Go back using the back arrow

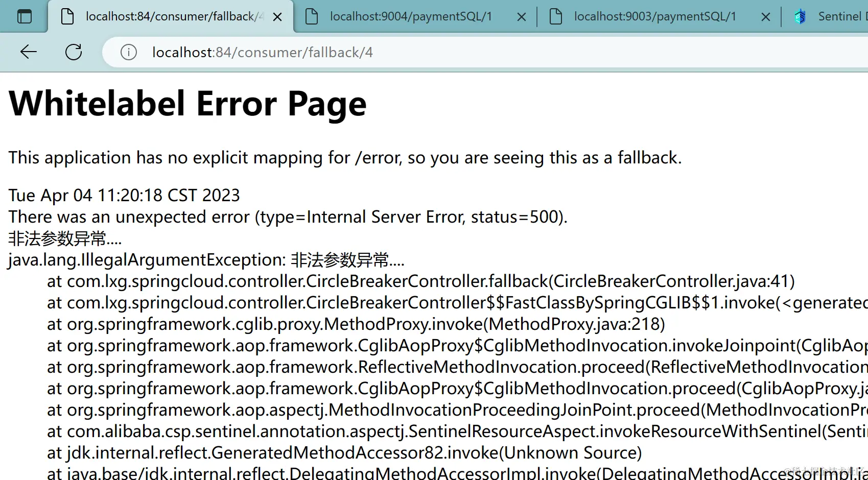(x=29, y=52)
